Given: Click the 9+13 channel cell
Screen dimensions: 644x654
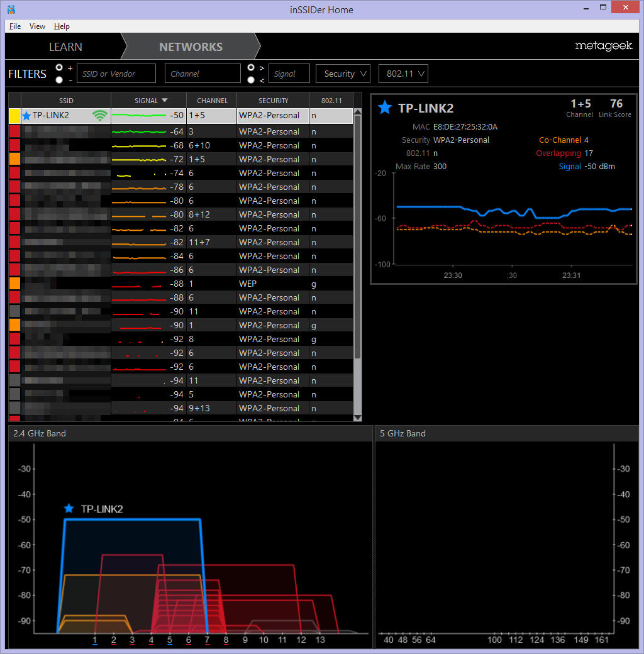Looking at the screenshot, I should click(199, 408).
